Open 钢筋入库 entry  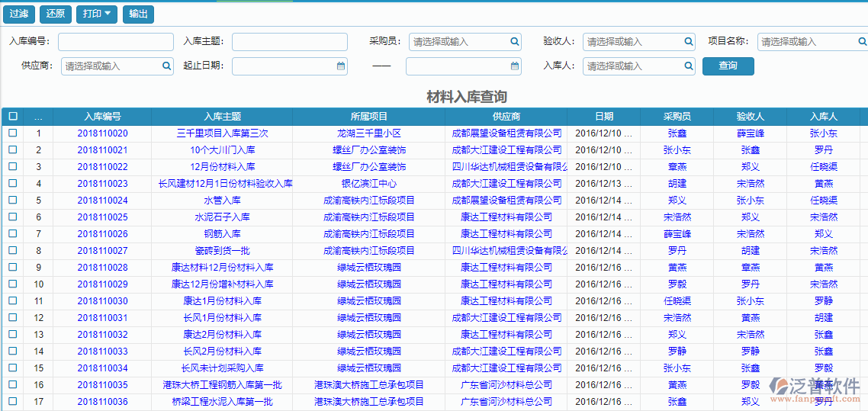pos(222,234)
